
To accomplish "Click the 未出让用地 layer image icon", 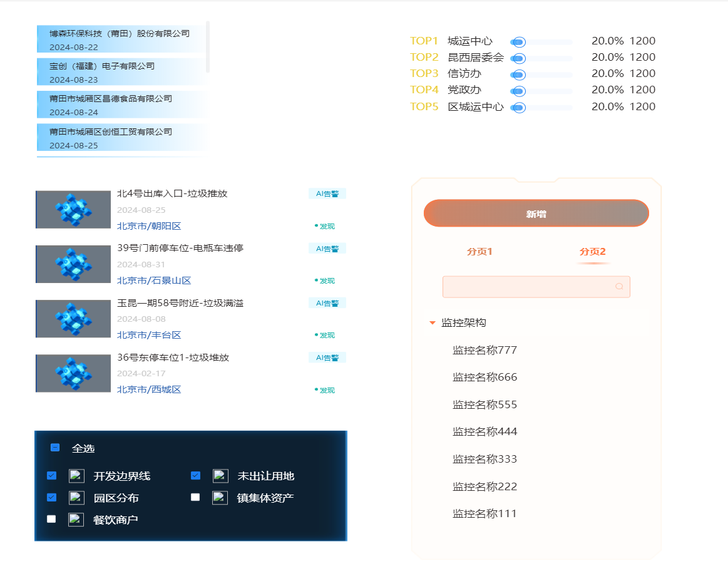I will [220, 476].
